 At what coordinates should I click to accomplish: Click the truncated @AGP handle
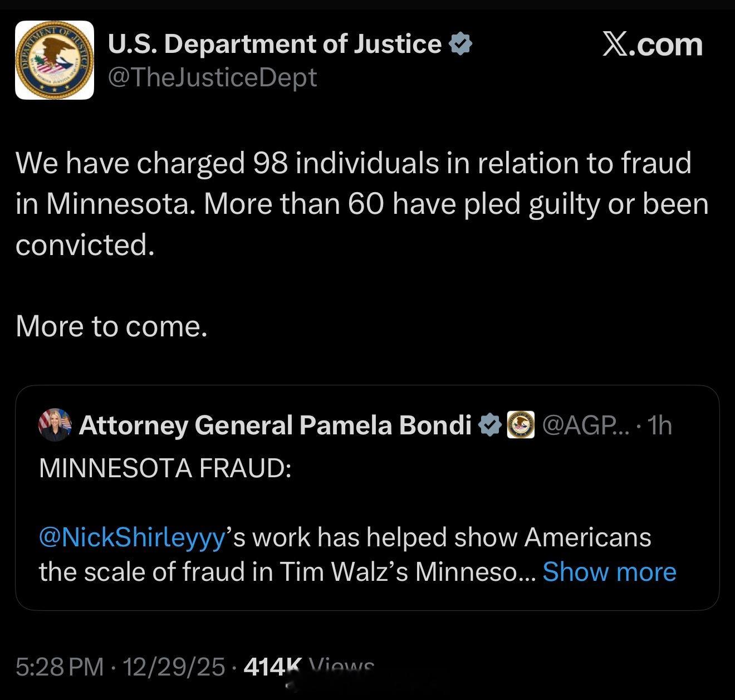point(585,425)
